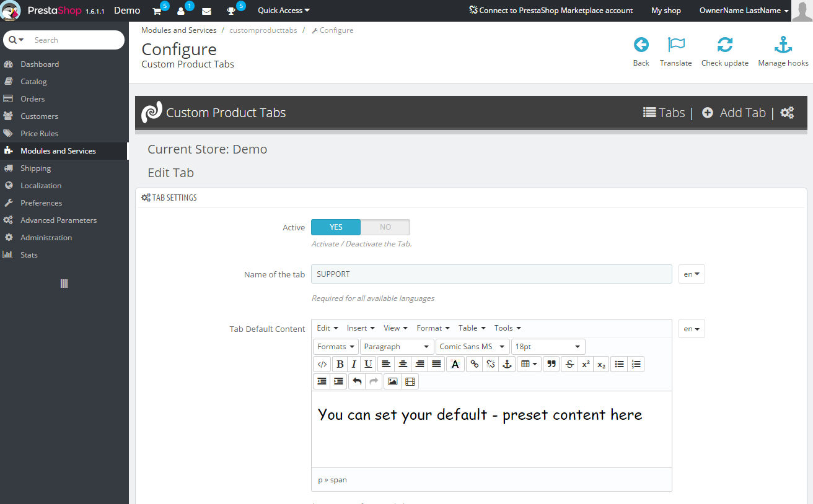
Task: Apply strikethrough formatting
Action: [x=569, y=364]
